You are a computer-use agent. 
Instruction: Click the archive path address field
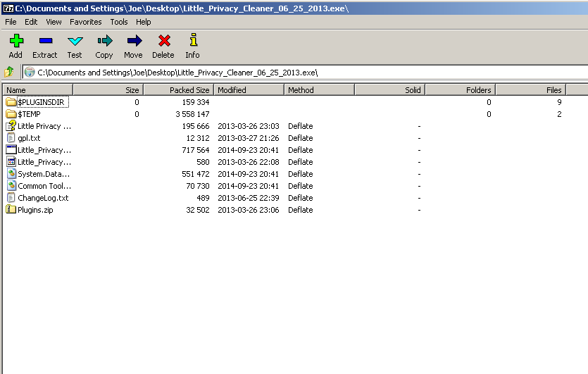click(x=304, y=73)
